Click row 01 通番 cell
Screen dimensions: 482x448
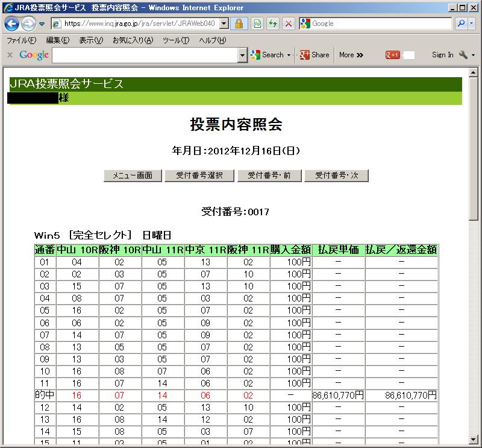pyautogui.click(x=45, y=262)
